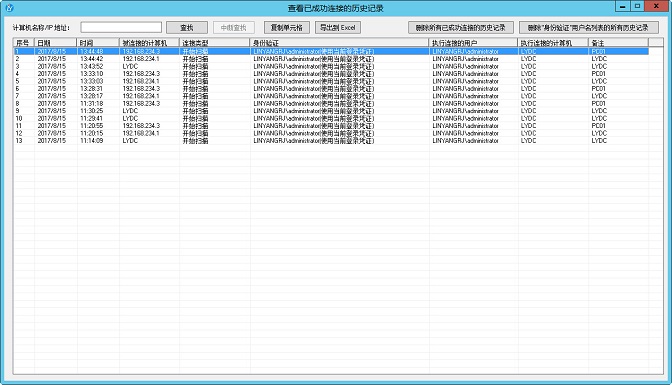This screenshot has width=672, height=385.
Task: Click 192.168.234.3 in the 11:31:18 row
Action: 141,103
